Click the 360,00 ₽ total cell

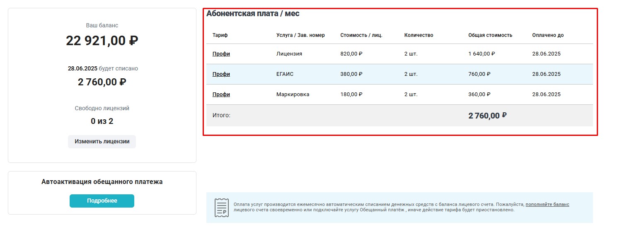479,94
